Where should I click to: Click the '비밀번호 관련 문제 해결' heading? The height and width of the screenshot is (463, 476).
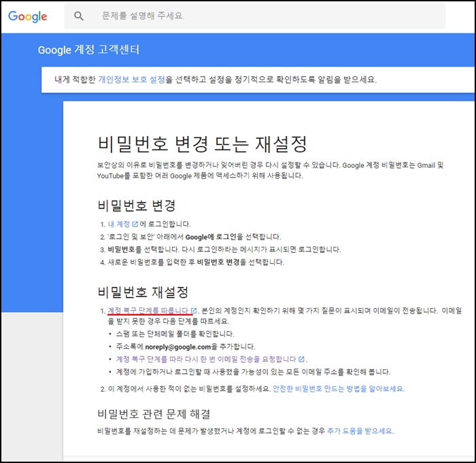coord(154,414)
